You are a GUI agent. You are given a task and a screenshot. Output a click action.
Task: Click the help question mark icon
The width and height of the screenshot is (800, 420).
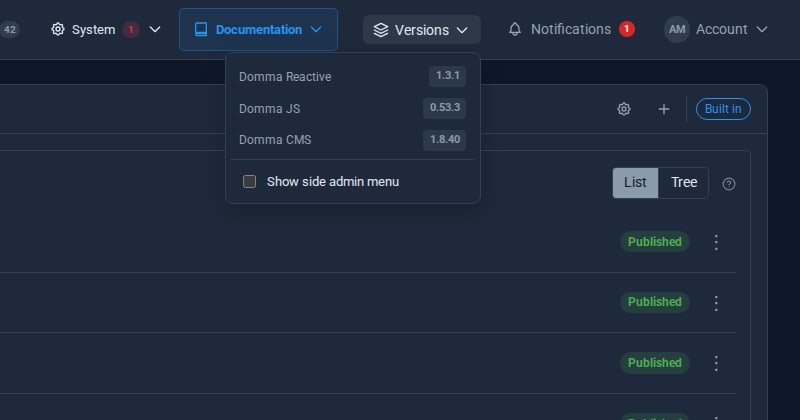tap(729, 184)
